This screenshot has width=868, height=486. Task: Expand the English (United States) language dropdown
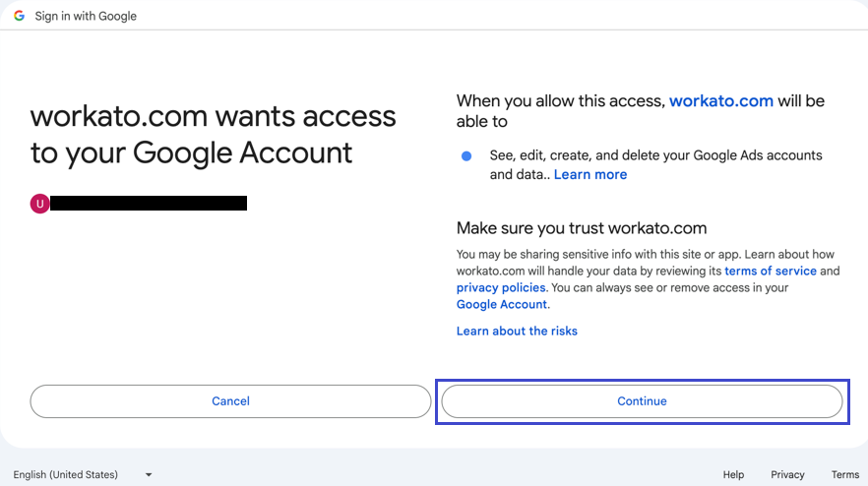coord(83,474)
